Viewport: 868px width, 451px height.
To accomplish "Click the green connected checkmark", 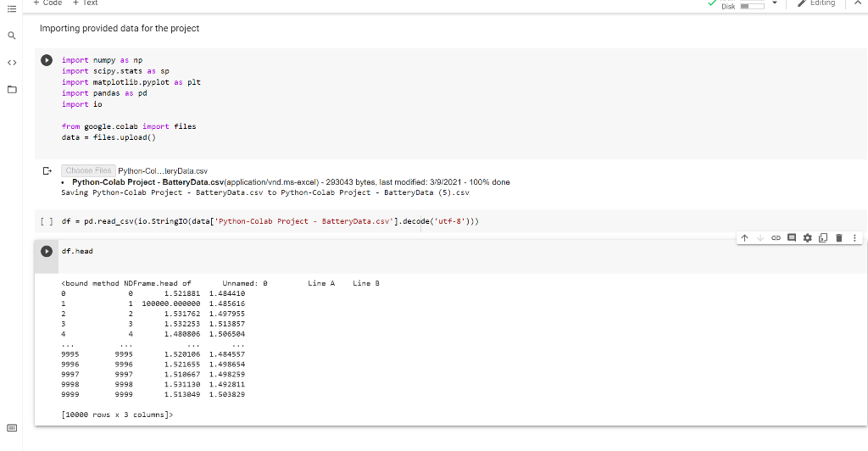I will [x=712, y=3].
